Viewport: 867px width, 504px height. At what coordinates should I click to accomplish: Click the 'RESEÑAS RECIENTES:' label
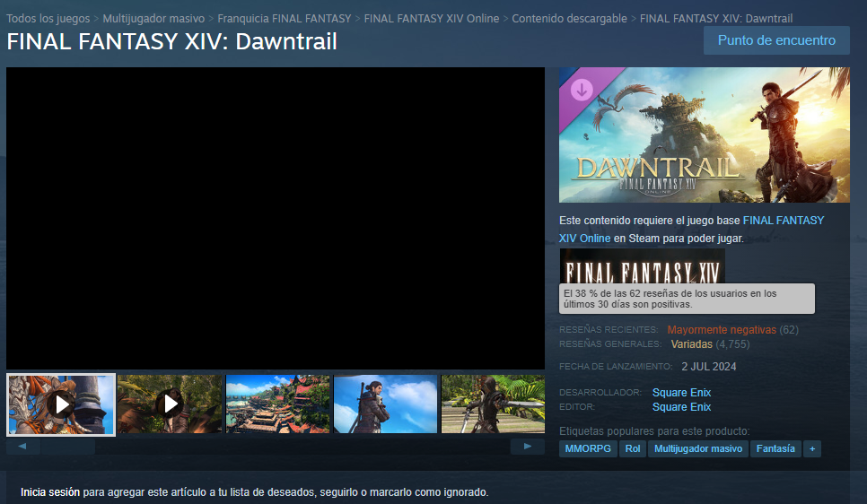[609, 330]
